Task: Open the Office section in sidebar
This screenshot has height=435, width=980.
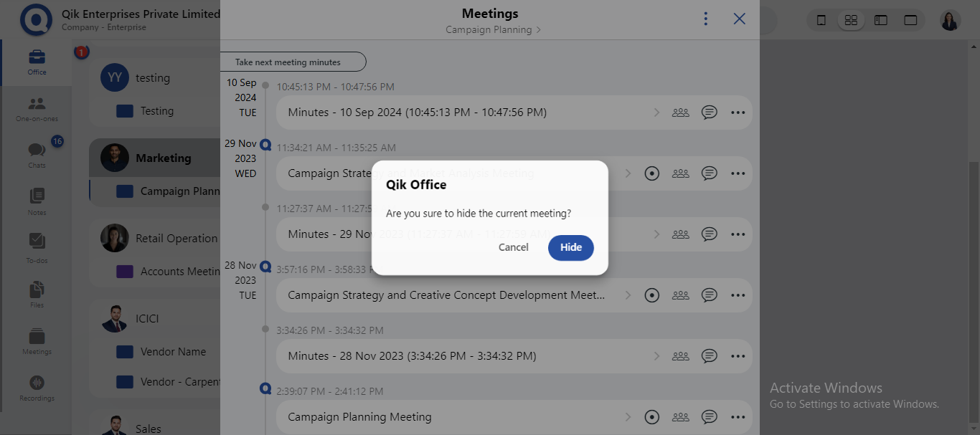Action: point(37,62)
